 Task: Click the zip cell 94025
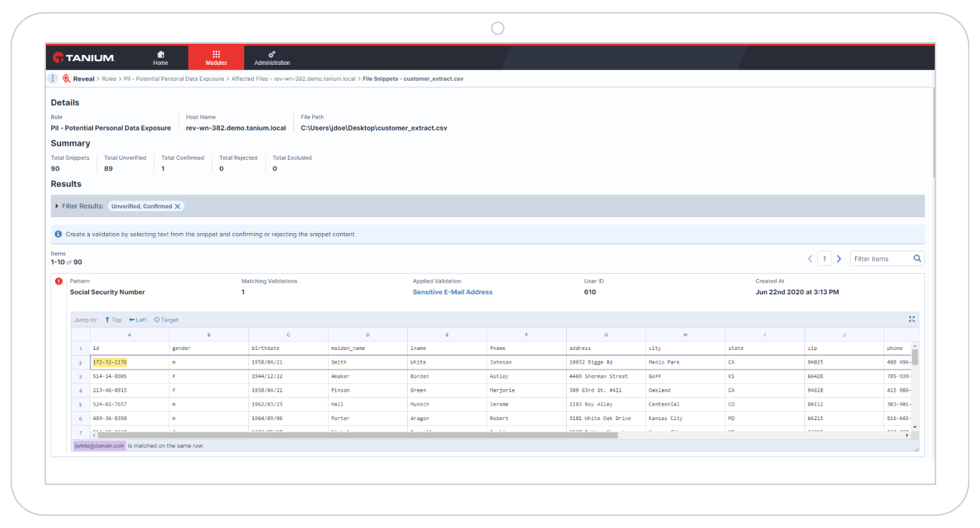pos(844,362)
